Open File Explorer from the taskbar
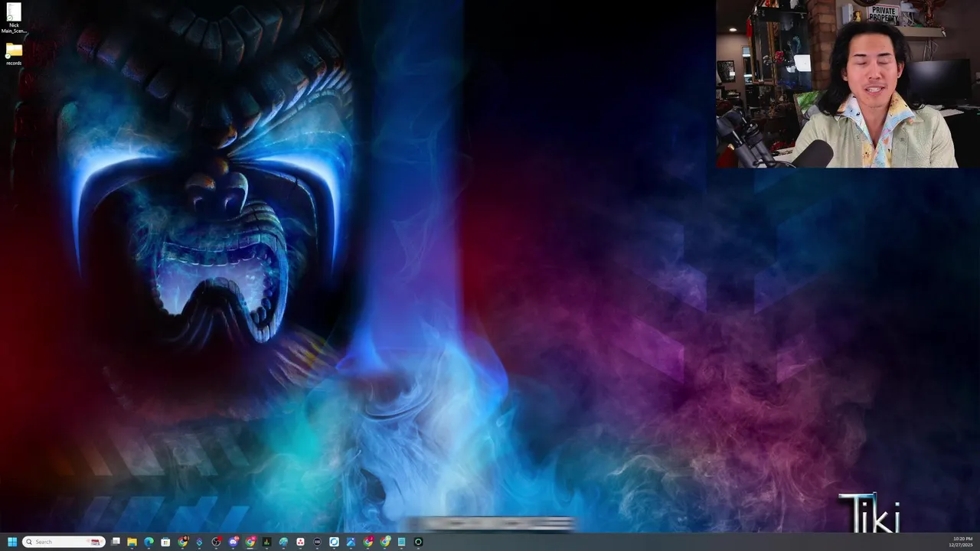Image resolution: width=980 pixels, height=551 pixels. point(132,542)
